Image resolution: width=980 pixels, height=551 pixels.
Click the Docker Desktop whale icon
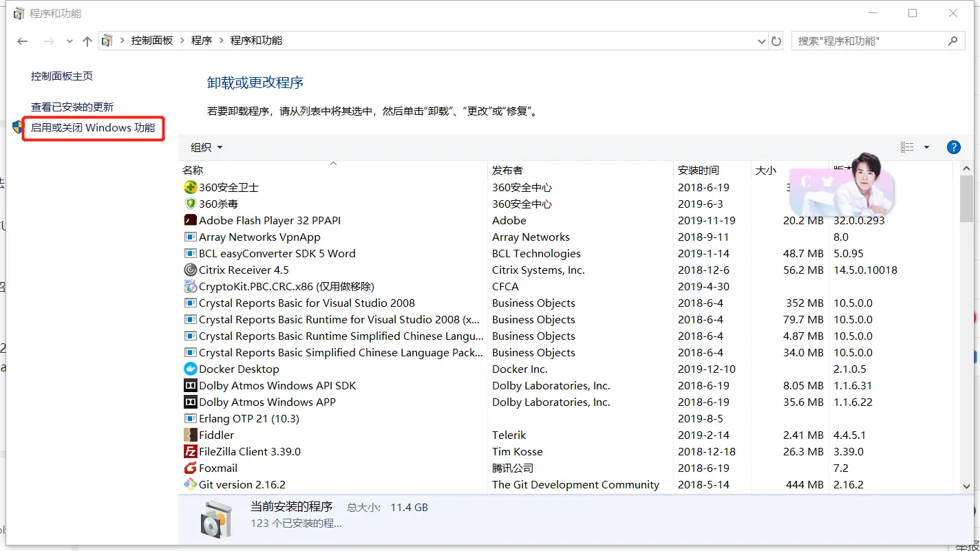tap(191, 369)
